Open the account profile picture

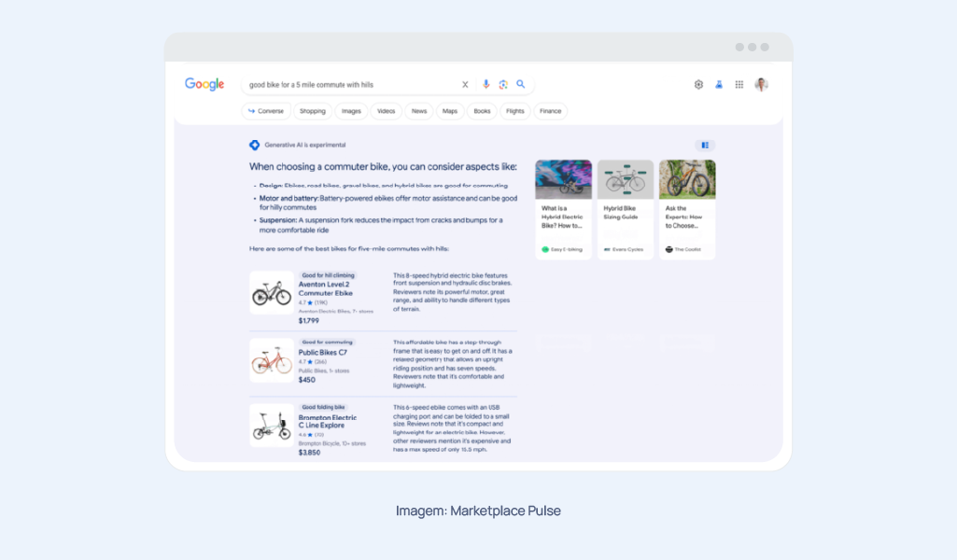tap(761, 85)
